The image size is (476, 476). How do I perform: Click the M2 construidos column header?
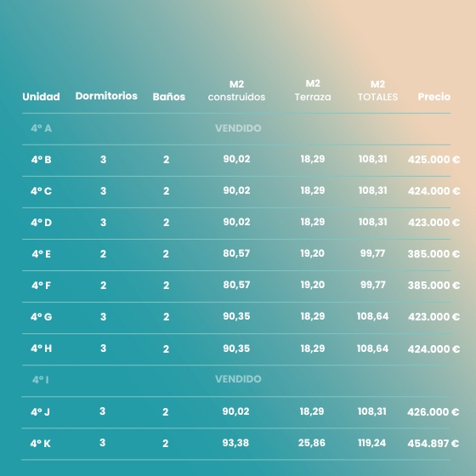(x=236, y=90)
